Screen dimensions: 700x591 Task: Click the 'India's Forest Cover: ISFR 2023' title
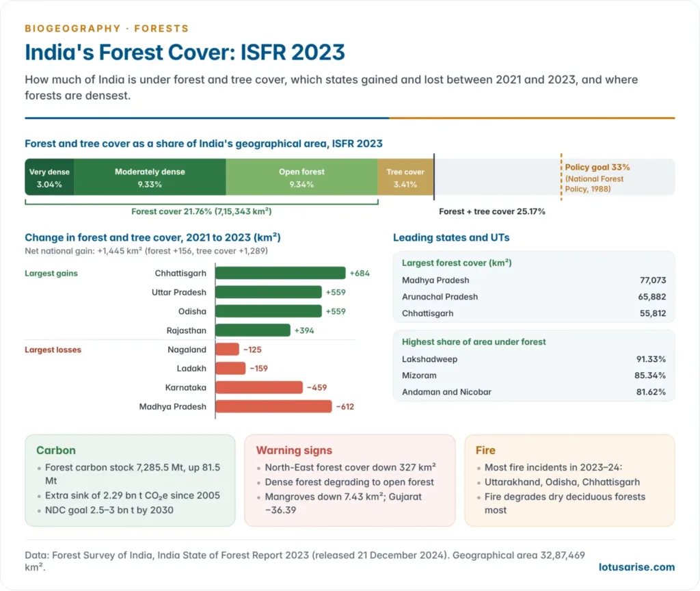coord(185,52)
